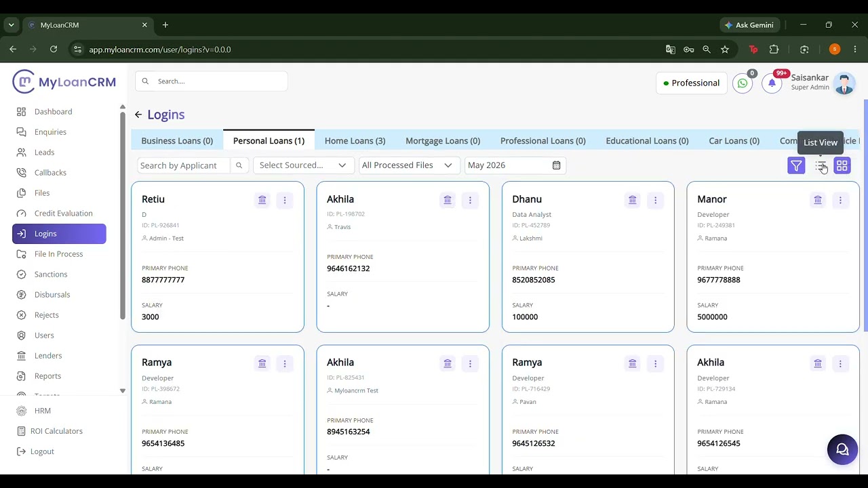Click bank icon on Dhanu card
Viewport: 868px width, 488px height.
coord(633,200)
